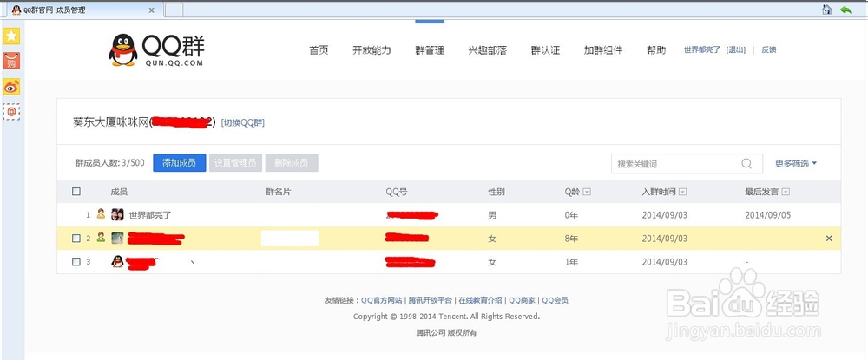Close the QQ群官网-成员管理 tab
This screenshot has width=868, height=360.
click(152, 10)
